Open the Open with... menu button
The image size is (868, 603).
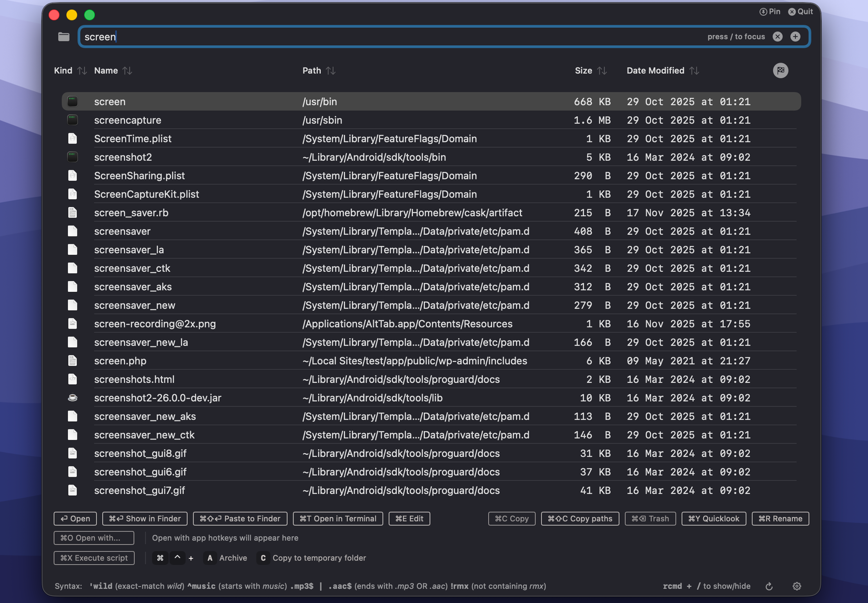click(x=94, y=538)
